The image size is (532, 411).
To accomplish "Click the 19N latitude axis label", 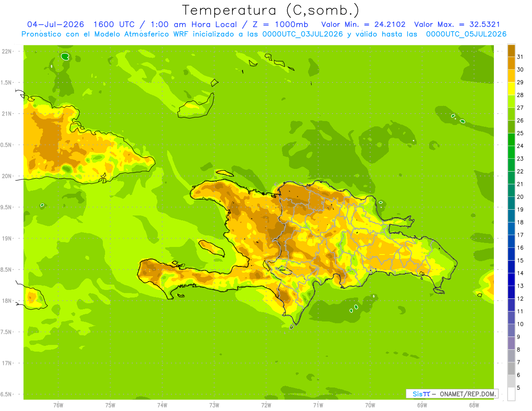I will pos(6,239).
